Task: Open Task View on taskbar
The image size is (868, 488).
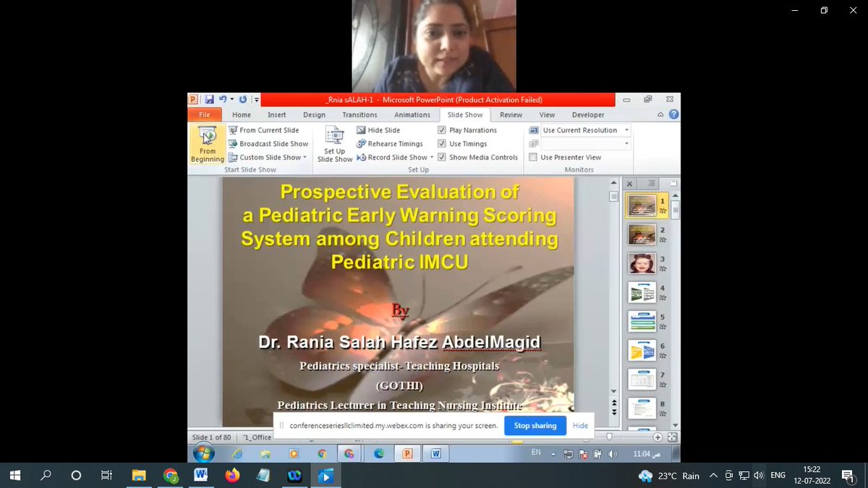Action: point(106,476)
